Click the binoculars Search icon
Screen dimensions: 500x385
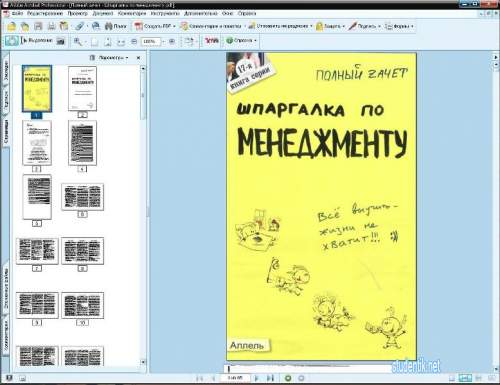pos(115,26)
